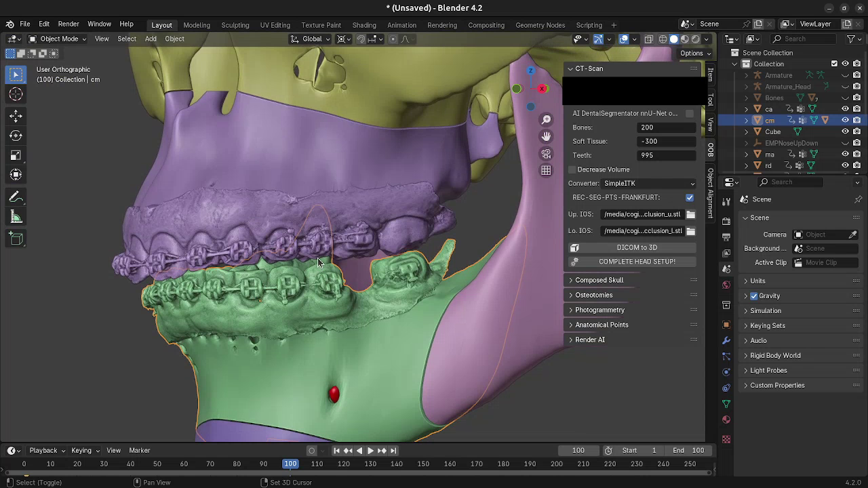The width and height of the screenshot is (868, 488).
Task: Click the Select Box tool
Action: click(16, 74)
